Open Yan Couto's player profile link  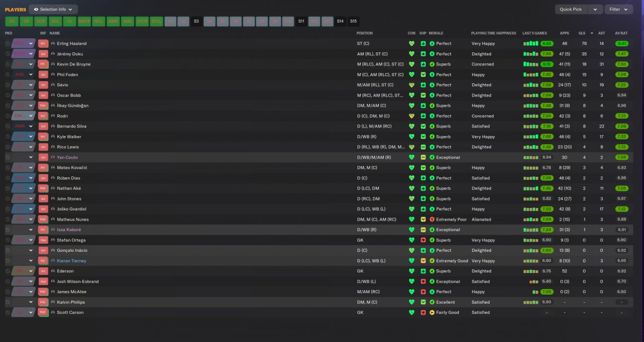[x=67, y=158]
